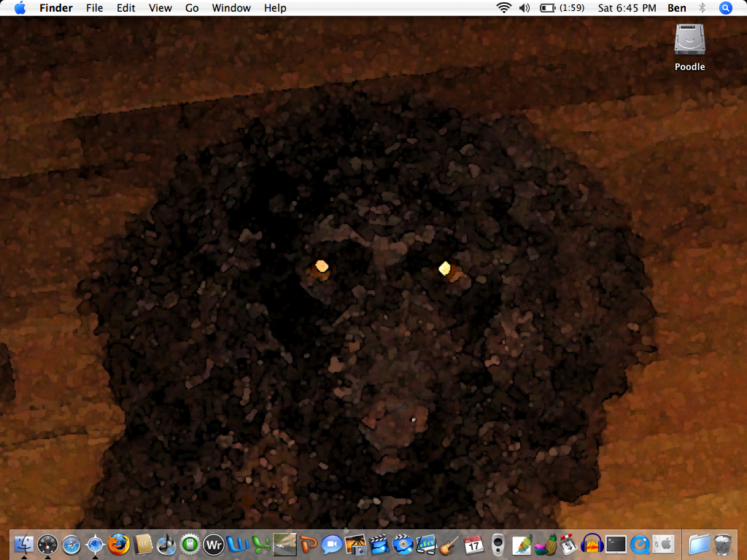Launch Firefox from the Dock
747x560 pixels.
[119, 544]
